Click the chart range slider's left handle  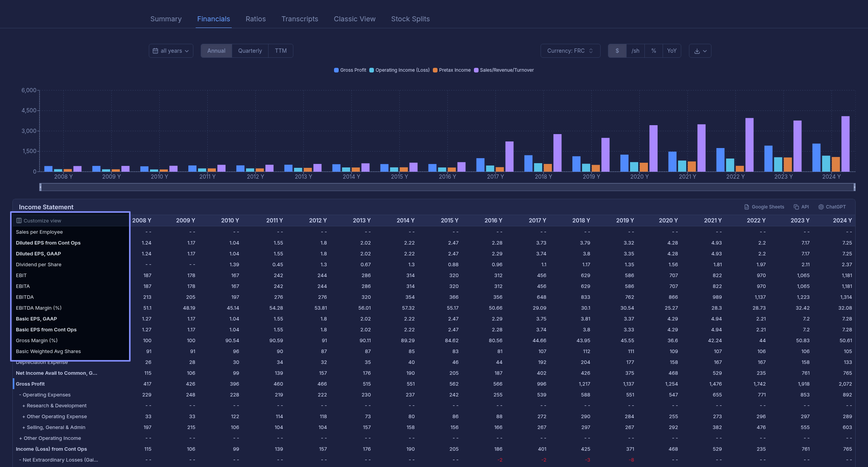coord(40,187)
